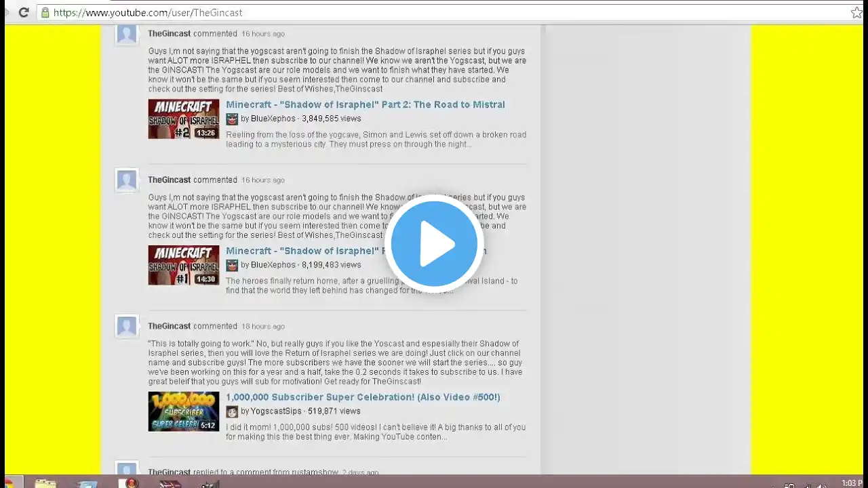868x488 pixels.
Task: Click the 'Reeling from the loss of the yogcave' description
Action: (376, 140)
